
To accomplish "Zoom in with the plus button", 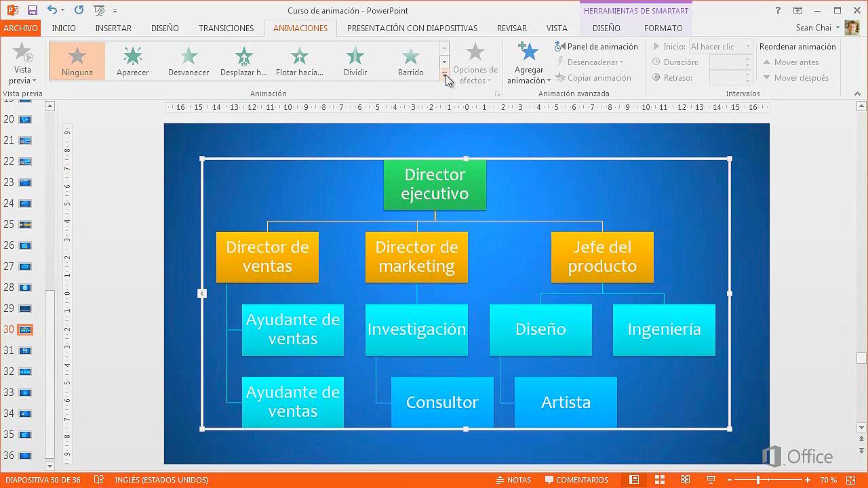I will 807,480.
